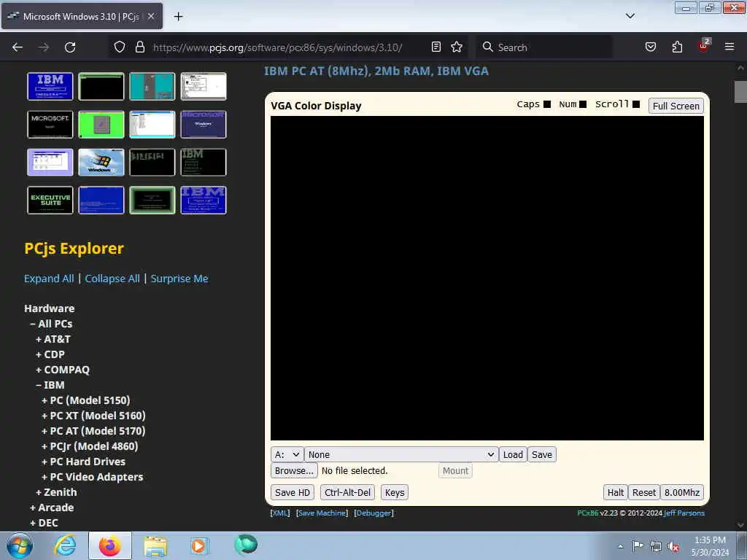Open the blue IBM thumbnail in first row
Viewport: 747px width, 560px height.
50,86
